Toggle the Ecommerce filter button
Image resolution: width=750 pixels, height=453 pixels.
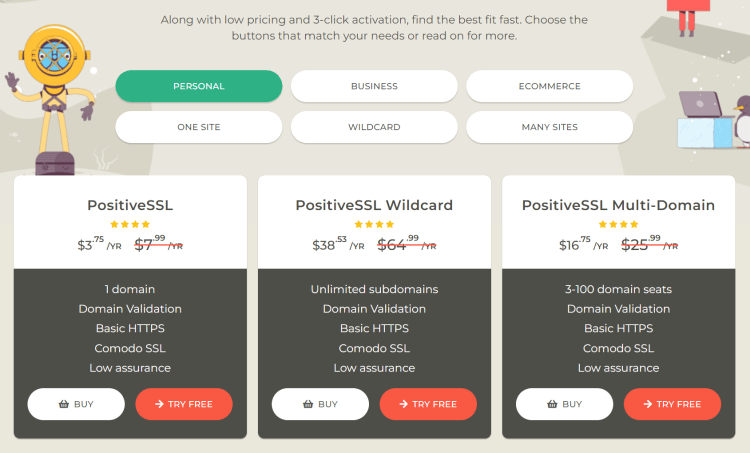click(550, 86)
